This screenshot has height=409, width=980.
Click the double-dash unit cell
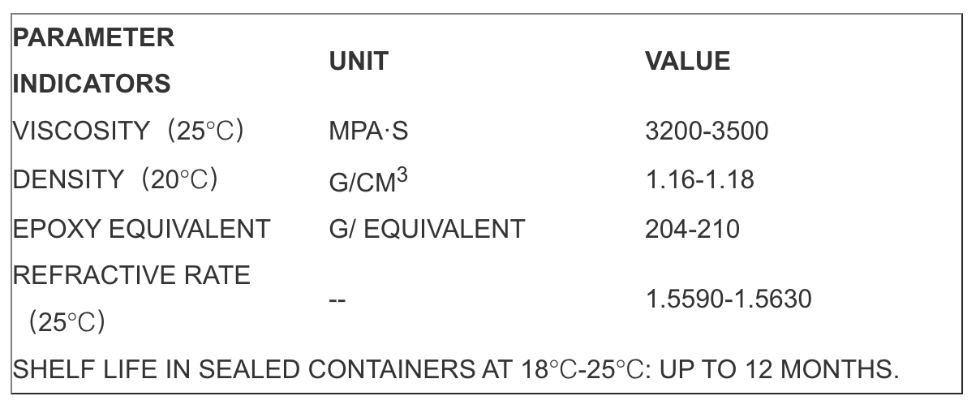pyautogui.click(x=337, y=299)
